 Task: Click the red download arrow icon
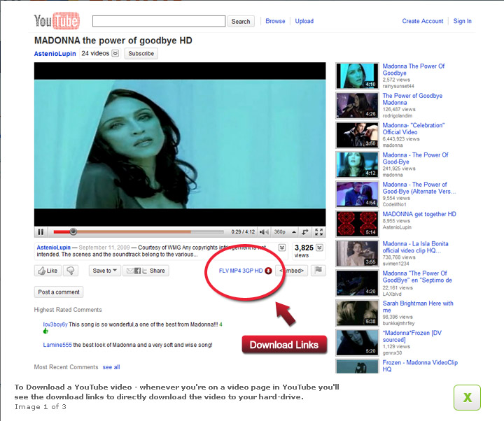[268, 271]
